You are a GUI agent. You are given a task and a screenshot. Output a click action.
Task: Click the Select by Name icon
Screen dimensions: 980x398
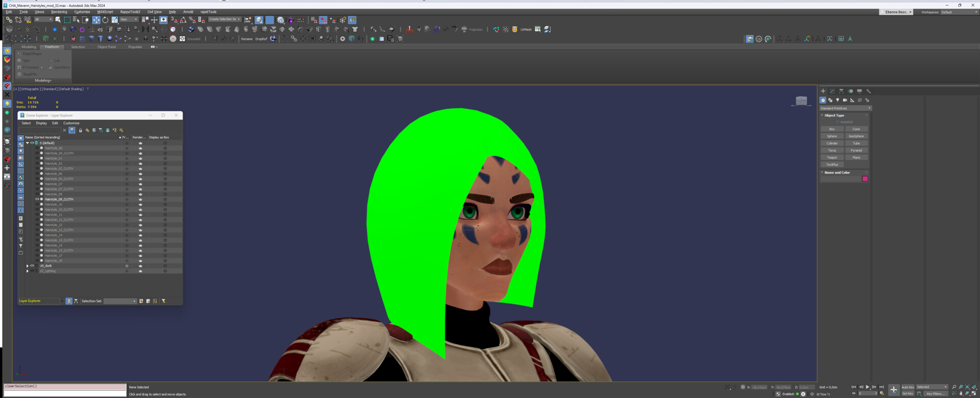tap(76, 20)
